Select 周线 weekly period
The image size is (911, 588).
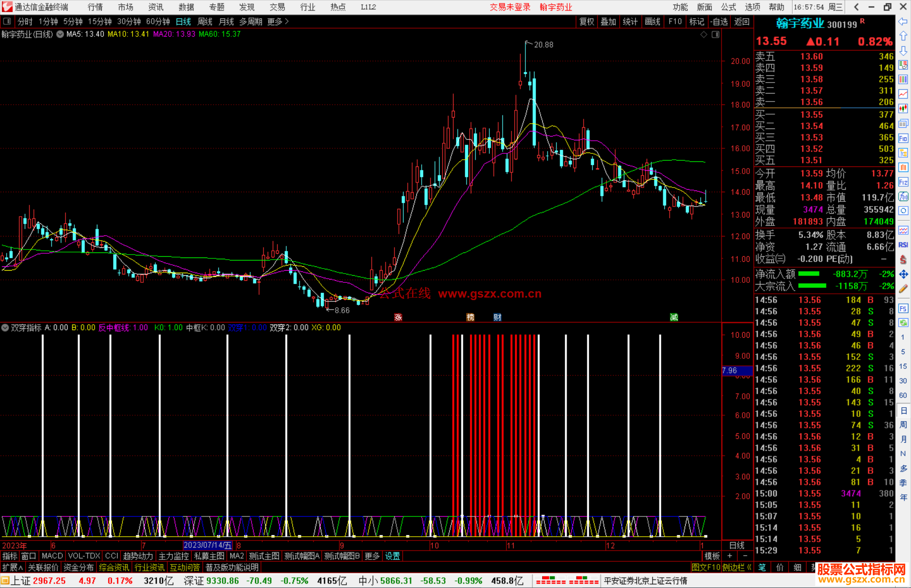205,21
